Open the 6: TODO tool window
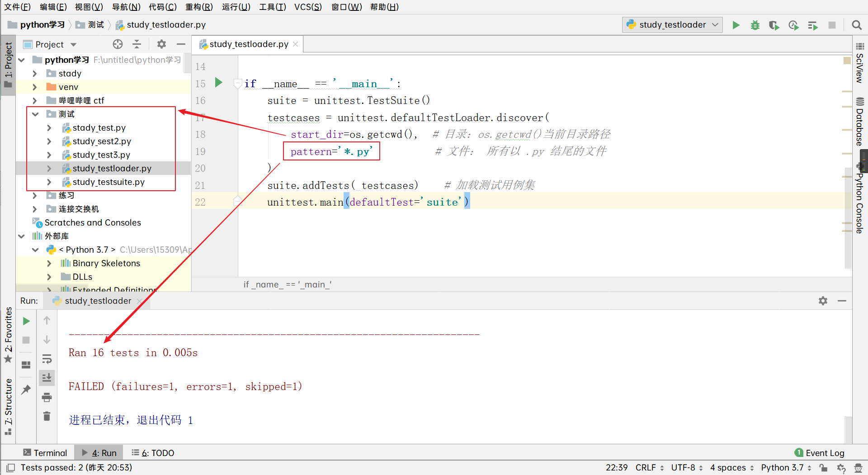868x475 pixels. [153, 453]
